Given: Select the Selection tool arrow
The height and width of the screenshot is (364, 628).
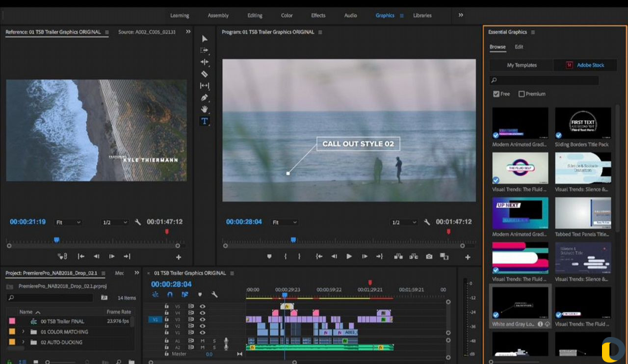Looking at the screenshot, I should tap(205, 39).
